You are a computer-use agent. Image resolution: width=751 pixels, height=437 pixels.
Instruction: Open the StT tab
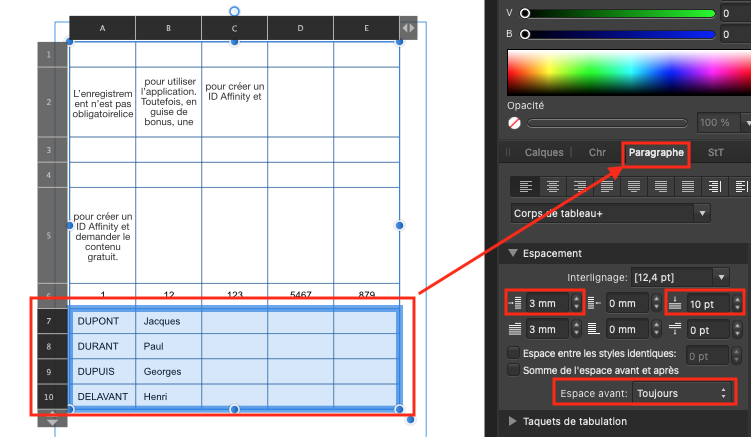tap(716, 152)
